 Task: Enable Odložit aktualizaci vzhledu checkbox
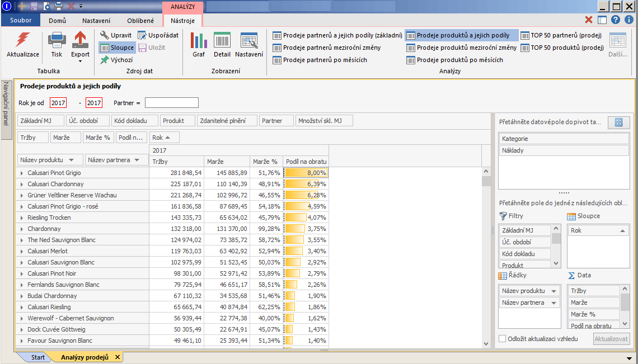click(x=503, y=338)
